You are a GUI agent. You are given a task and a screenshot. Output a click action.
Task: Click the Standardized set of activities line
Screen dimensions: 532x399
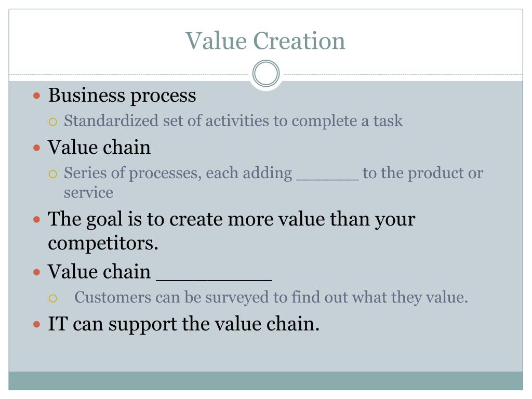(x=233, y=121)
